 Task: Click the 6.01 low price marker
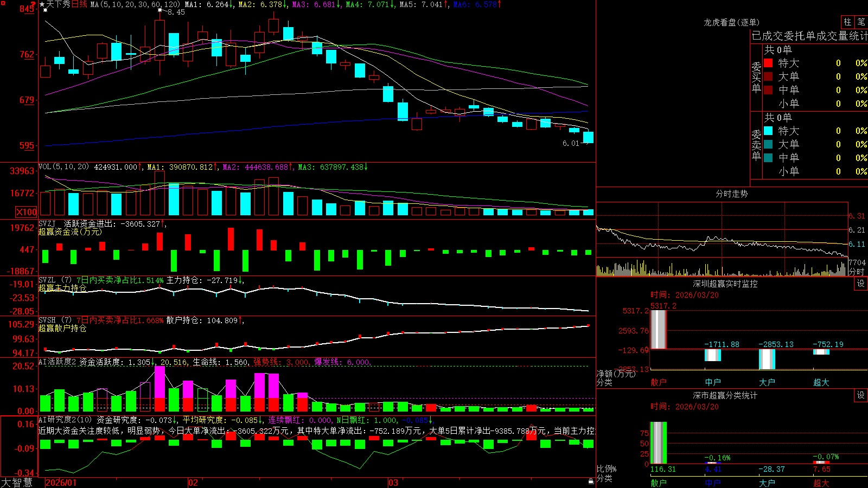571,143
